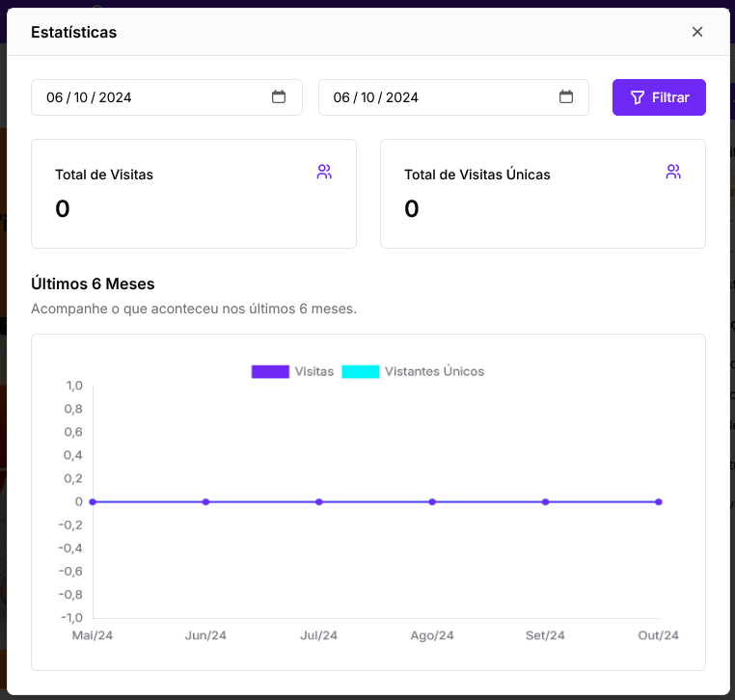Open the calendar picker in the right date field
The height and width of the screenshot is (700, 735).
[566, 97]
